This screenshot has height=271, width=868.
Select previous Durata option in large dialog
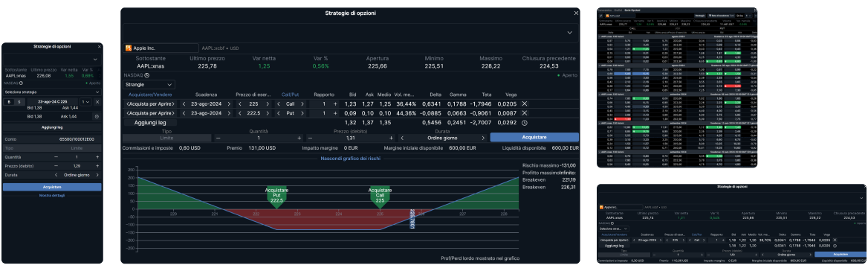(402, 138)
